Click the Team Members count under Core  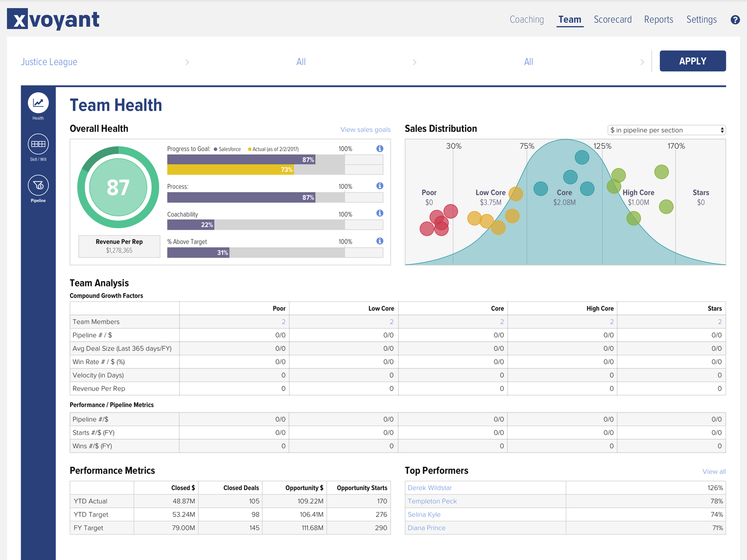(501, 322)
